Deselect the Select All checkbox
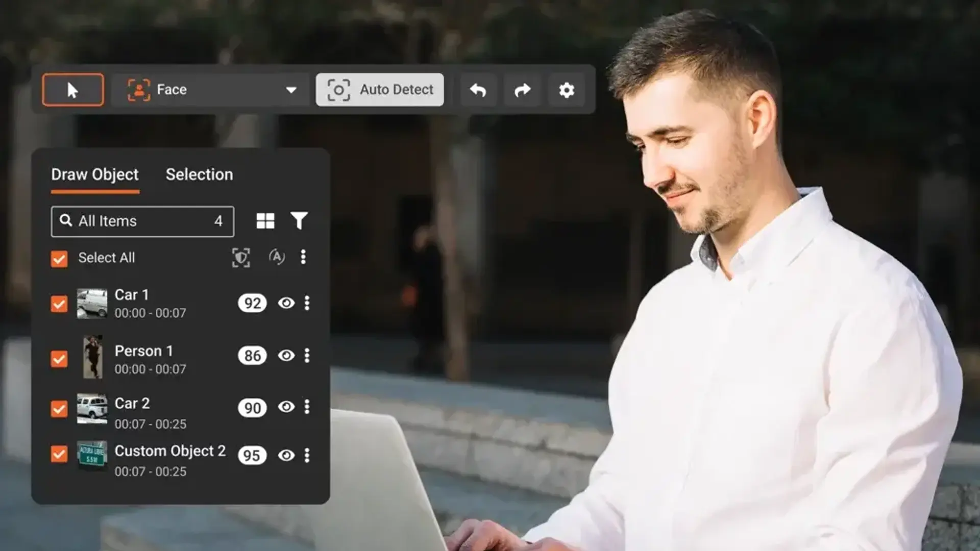 pyautogui.click(x=59, y=258)
